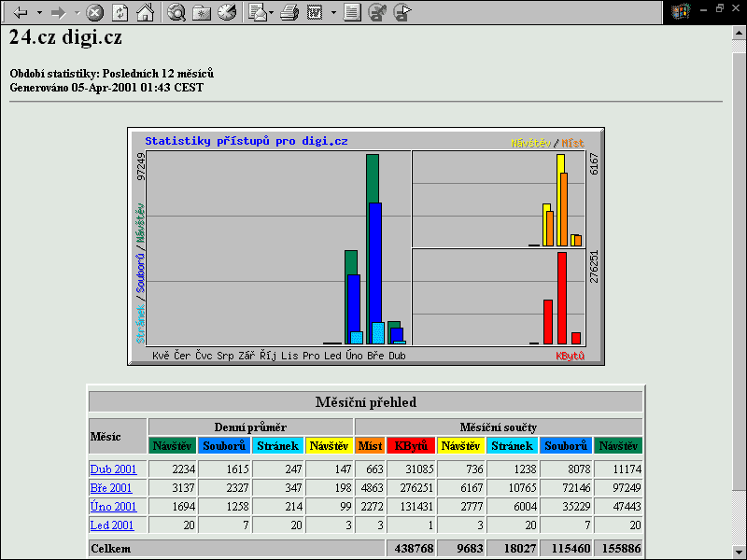Click the Mail toolbar icon

(x=258, y=12)
